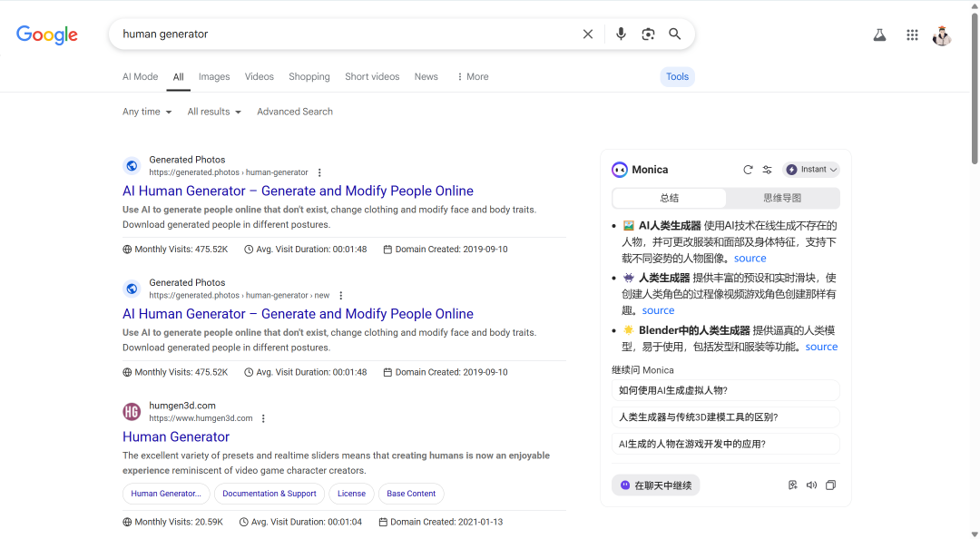Open the Any time filter dropdown

(147, 112)
